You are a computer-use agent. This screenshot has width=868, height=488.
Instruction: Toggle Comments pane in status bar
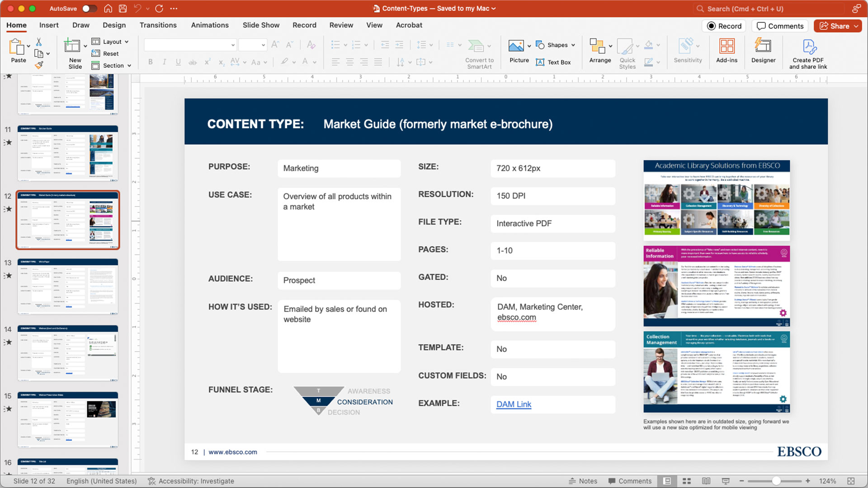pos(629,481)
